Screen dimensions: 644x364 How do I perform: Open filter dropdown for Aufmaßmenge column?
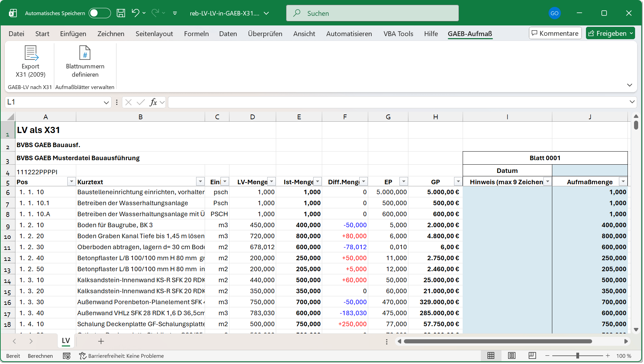[x=623, y=181]
